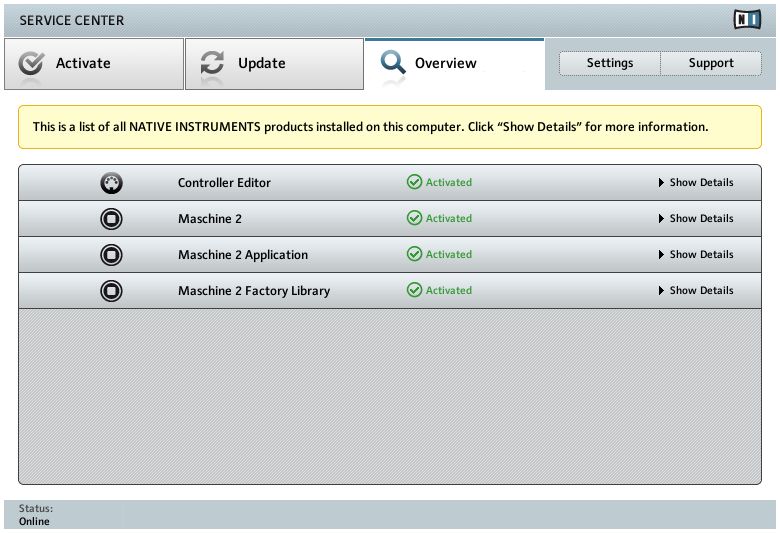
Task: Click the SERVICE CENTER title text
Action: click(x=72, y=20)
